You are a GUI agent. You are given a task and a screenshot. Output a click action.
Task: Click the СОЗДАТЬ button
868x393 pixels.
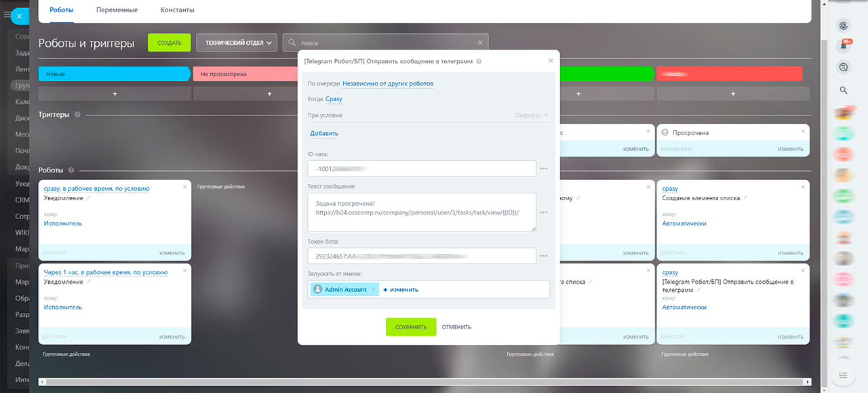pyautogui.click(x=170, y=43)
